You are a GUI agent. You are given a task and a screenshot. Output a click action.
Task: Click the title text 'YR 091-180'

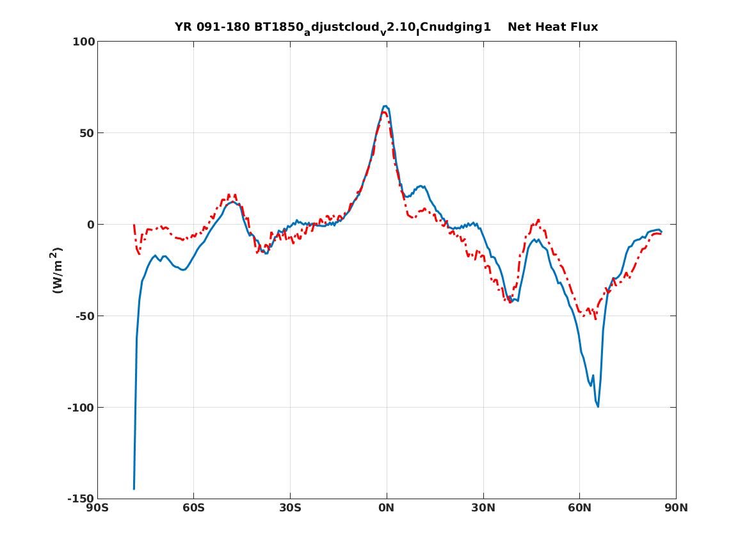pyautogui.click(x=212, y=27)
